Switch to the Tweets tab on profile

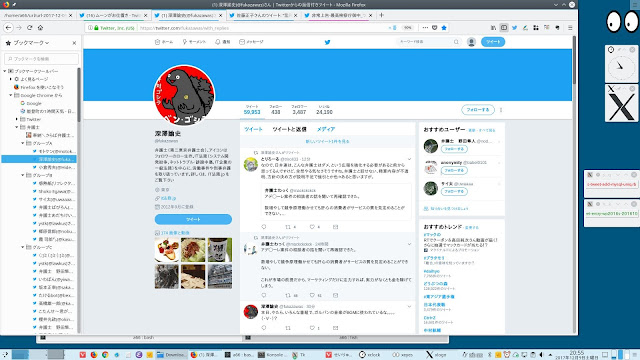pos(253,129)
